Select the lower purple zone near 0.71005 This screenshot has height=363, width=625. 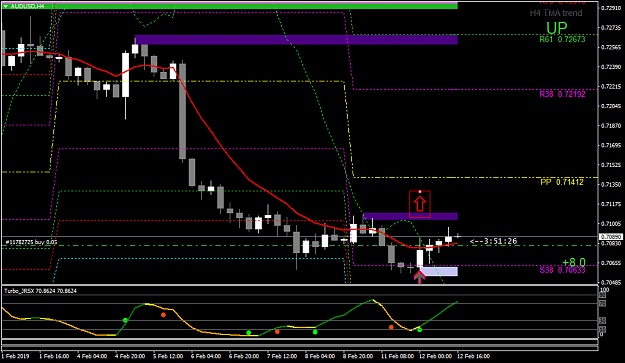tap(410, 216)
